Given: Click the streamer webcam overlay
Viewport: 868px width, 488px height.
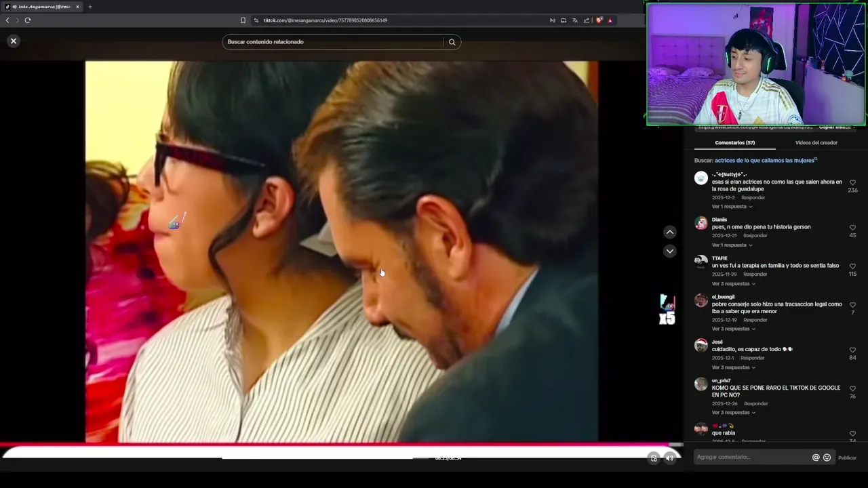Looking at the screenshot, I should point(756,64).
